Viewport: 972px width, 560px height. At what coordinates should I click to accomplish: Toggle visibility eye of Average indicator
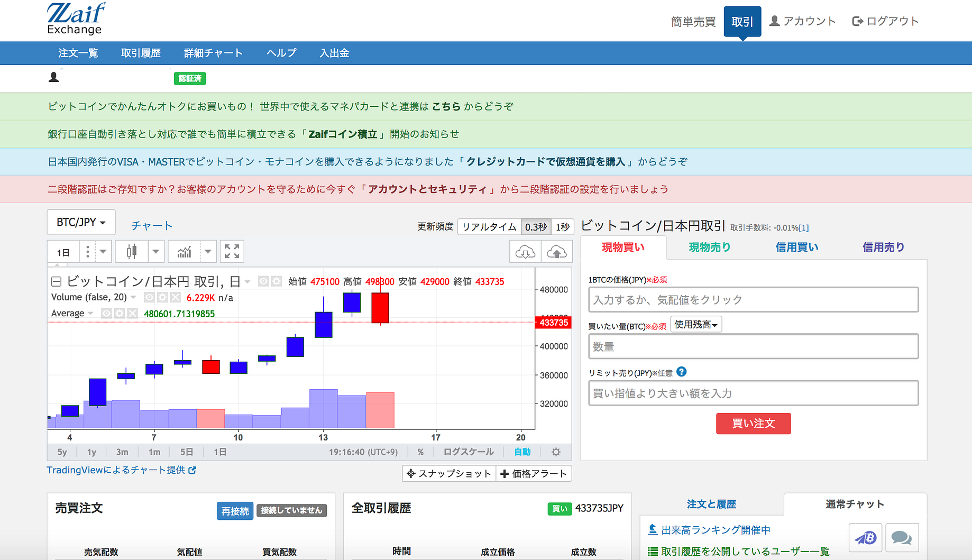(x=106, y=313)
